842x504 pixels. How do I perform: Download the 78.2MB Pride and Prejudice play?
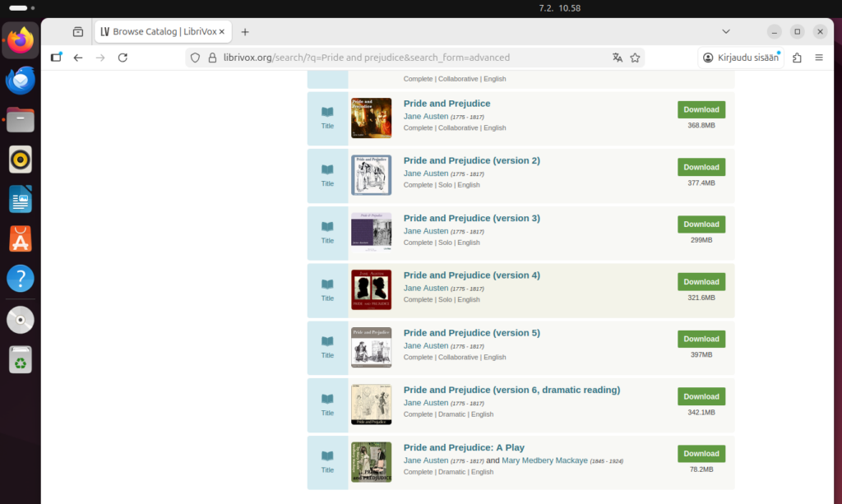[x=701, y=453]
